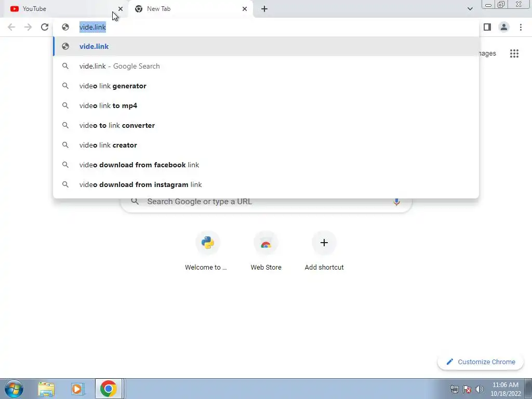Open the Web Store shortcut
The height and width of the screenshot is (399, 532).
coord(265,251)
